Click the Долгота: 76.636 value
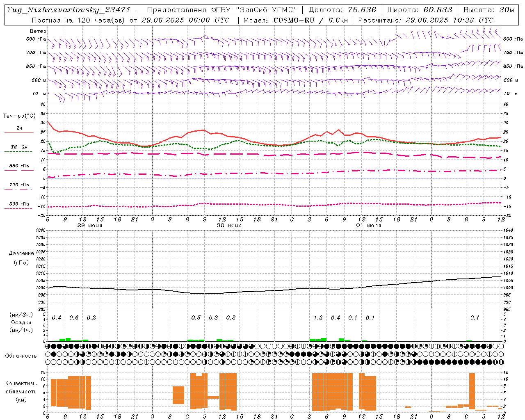The width and height of the screenshot is (525, 420). click(342, 10)
